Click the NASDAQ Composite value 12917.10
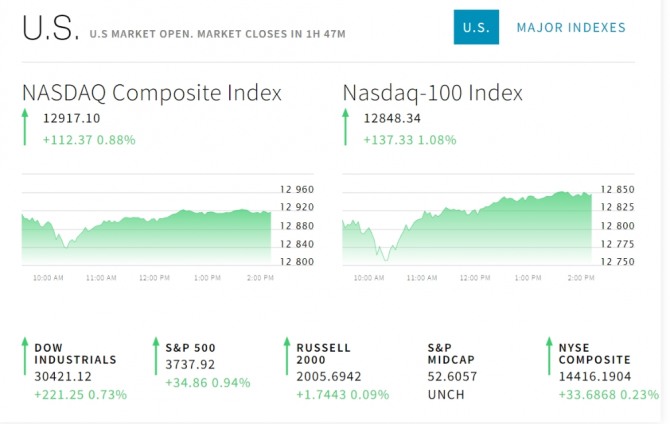The width and height of the screenshot is (670, 424). pos(71,118)
